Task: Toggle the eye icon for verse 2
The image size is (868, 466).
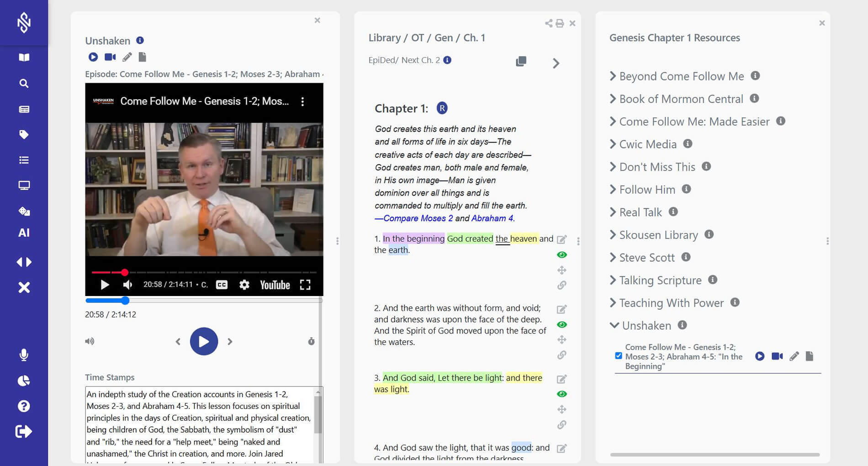Action: tap(561, 324)
